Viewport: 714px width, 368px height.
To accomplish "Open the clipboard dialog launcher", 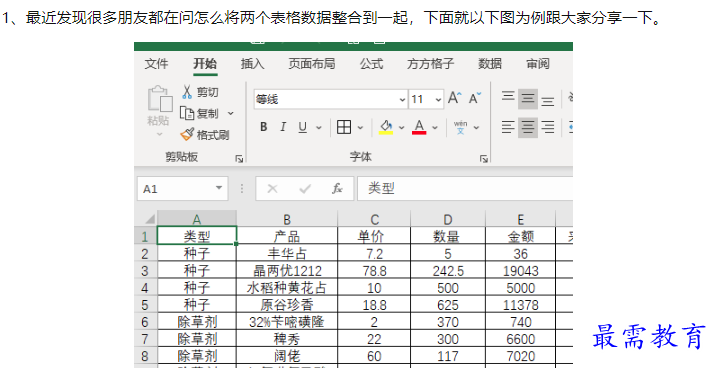I will point(239,158).
